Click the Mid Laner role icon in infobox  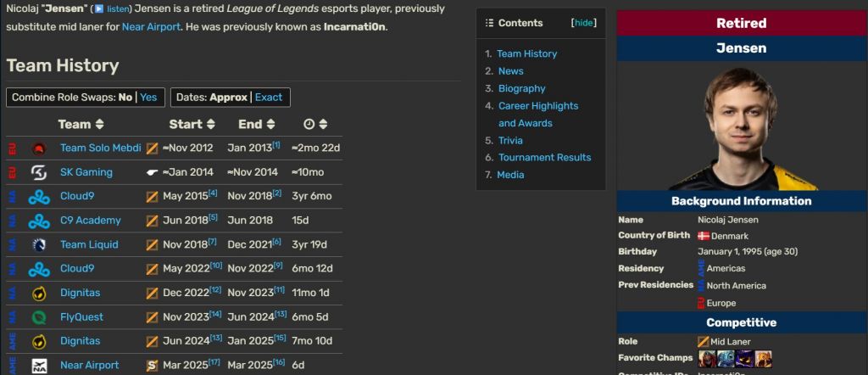pos(703,342)
